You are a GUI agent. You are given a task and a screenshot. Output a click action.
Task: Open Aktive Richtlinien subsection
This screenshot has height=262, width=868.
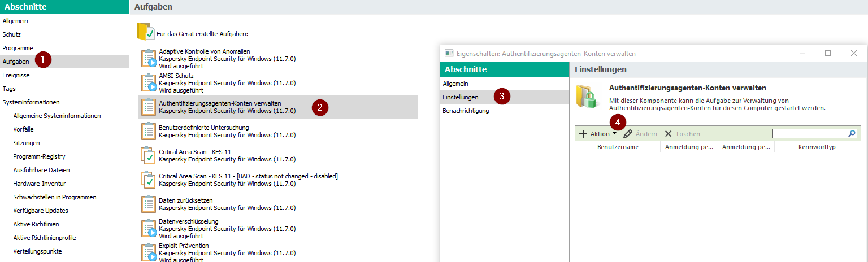tap(36, 224)
